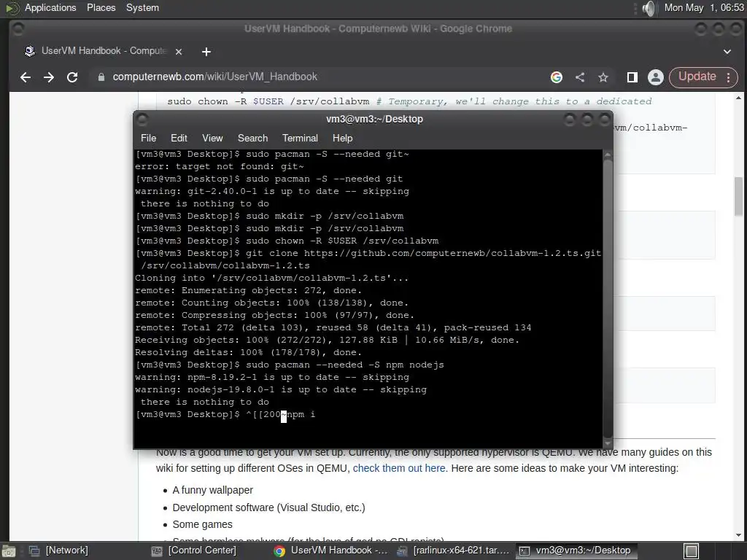Click show desktop icon in bottom panel

coord(9,551)
